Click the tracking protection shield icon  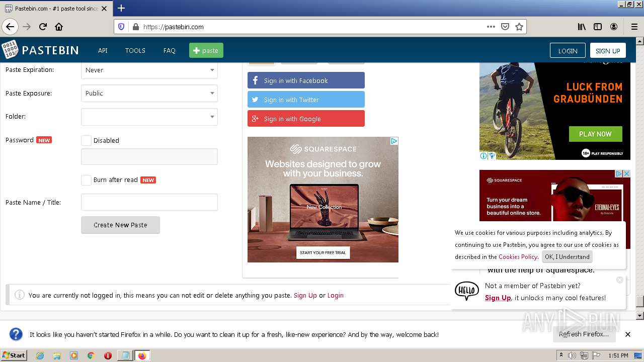click(x=121, y=27)
